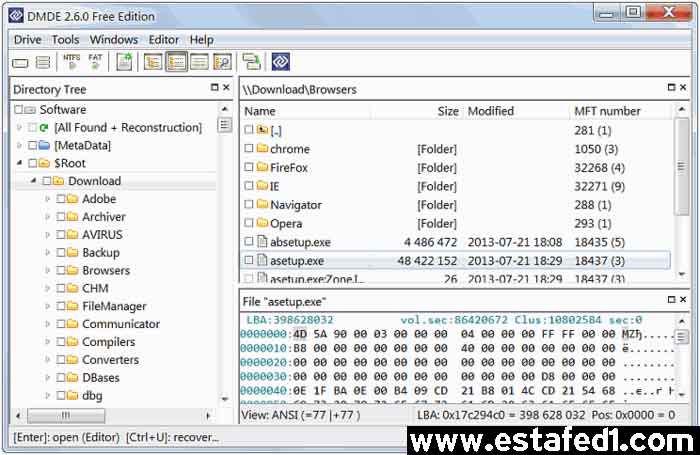Click the new document toolbar icon
The height and width of the screenshot is (455, 700).
coord(124,62)
